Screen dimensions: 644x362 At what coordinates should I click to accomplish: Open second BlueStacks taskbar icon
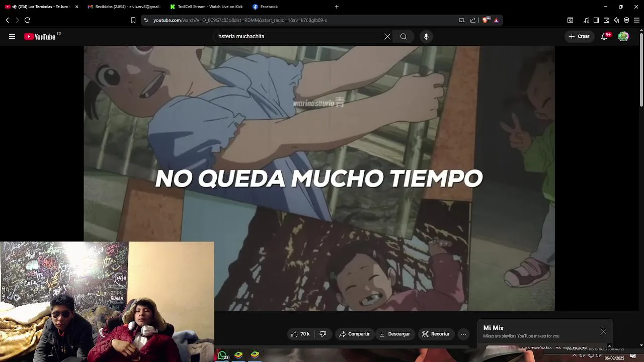click(x=255, y=355)
